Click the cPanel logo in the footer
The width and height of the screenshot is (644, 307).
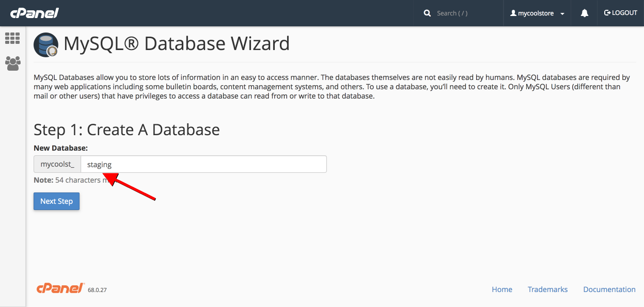click(x=60, y=288)
